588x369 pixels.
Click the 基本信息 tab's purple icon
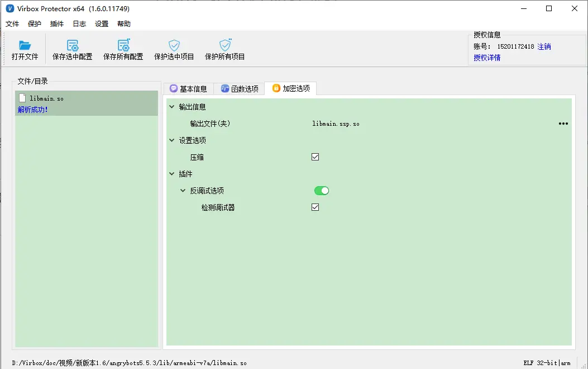[173, 88]
